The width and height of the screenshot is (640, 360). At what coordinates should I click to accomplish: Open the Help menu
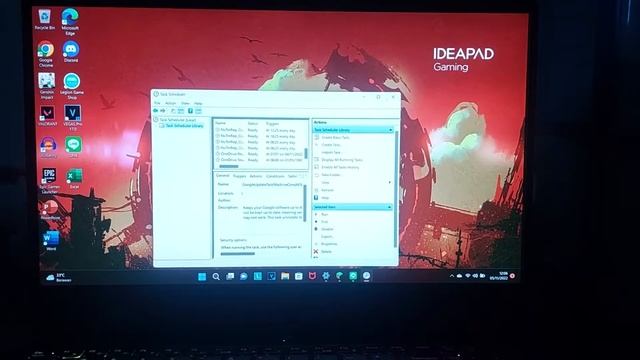pos(198,103)
